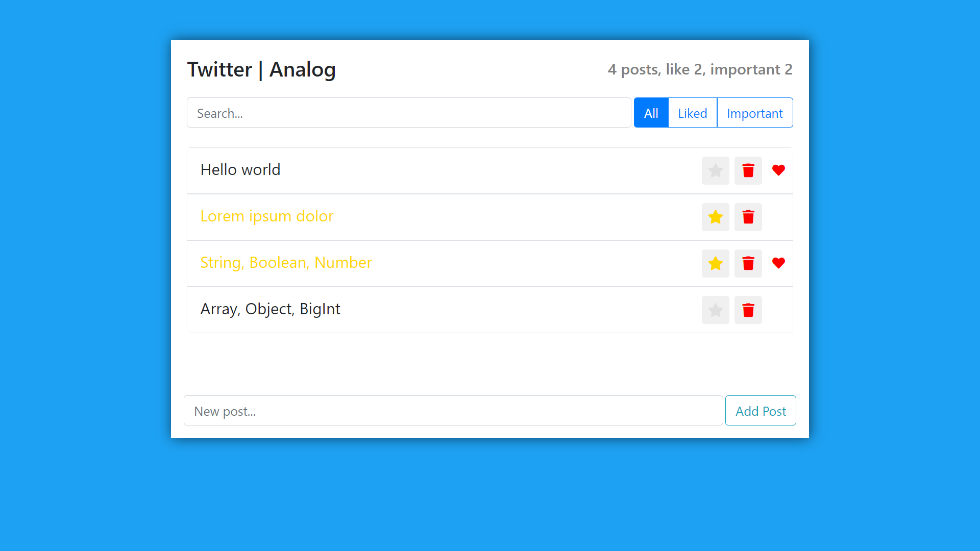Delete the "Array, Object, BigInt" post
The height and width of the screenshot is (551, 980).
tap(748, 310)
